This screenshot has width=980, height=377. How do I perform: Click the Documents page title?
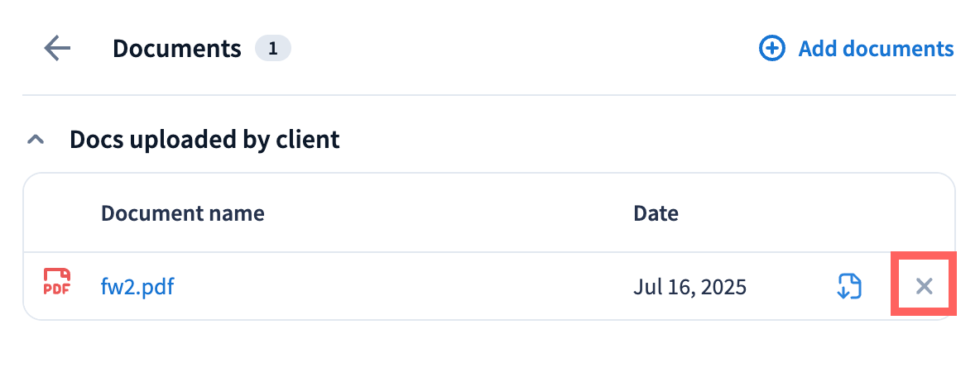click(176, 49)
